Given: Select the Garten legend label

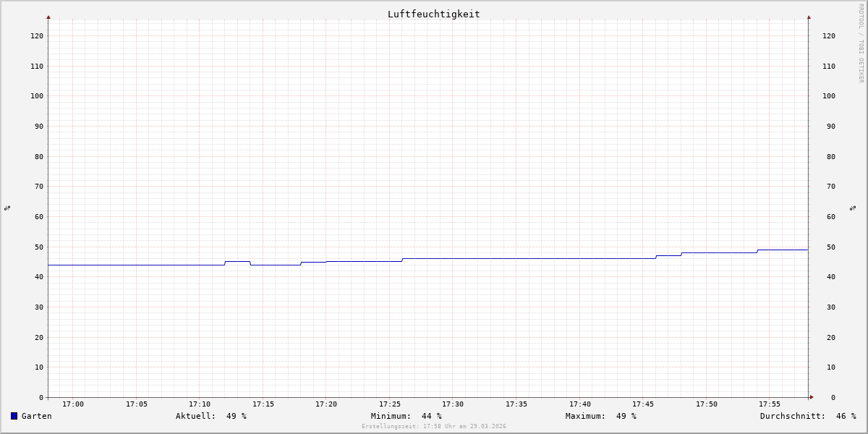Looking at the screenshot, I should (36, 416).
